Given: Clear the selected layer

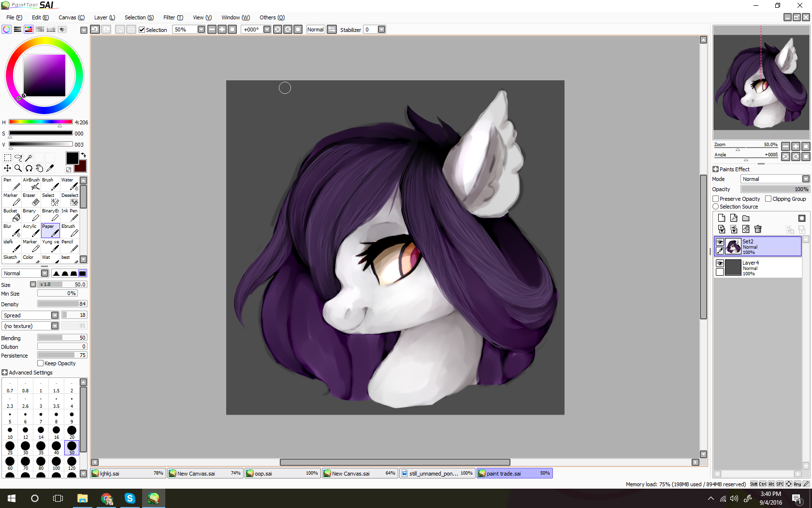Looking at the screenshot, I should point(746,229).
